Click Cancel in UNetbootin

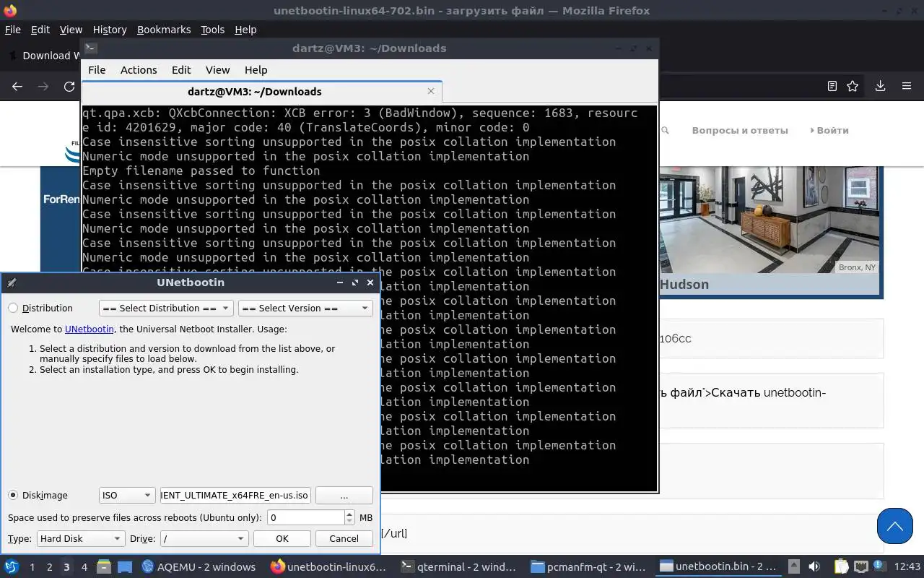(x=344, y=538)
